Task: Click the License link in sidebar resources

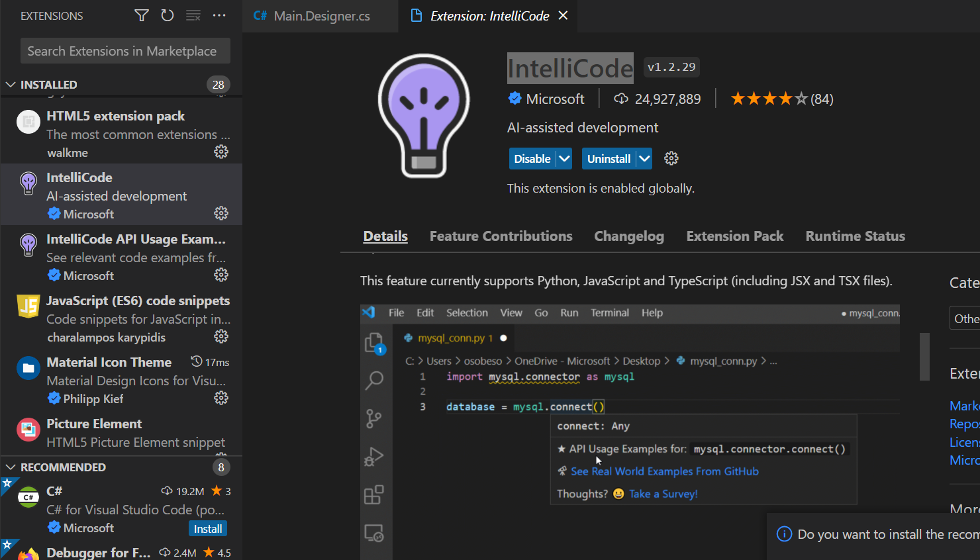Action: (x=964, y=442)
